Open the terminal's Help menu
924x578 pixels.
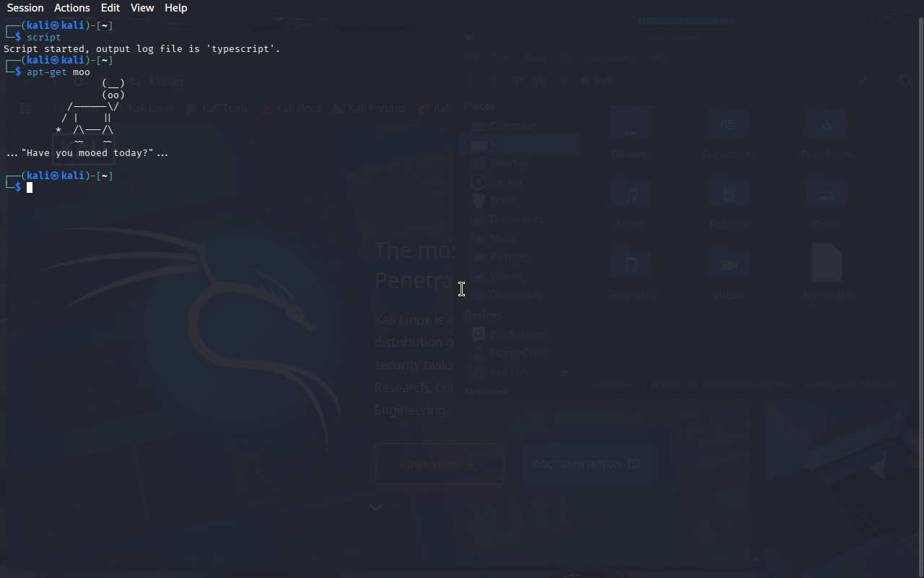175,8
